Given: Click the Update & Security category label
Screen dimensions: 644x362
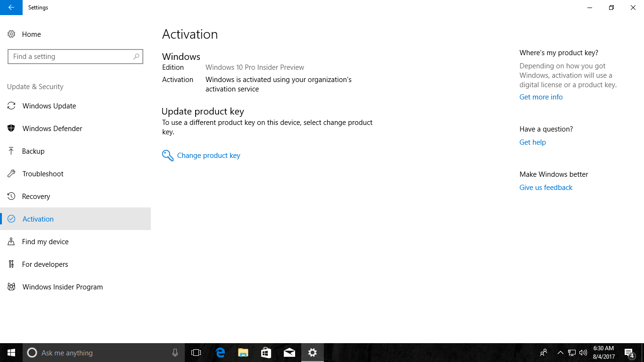Looking at the screenshot, I should pos(35,87).
